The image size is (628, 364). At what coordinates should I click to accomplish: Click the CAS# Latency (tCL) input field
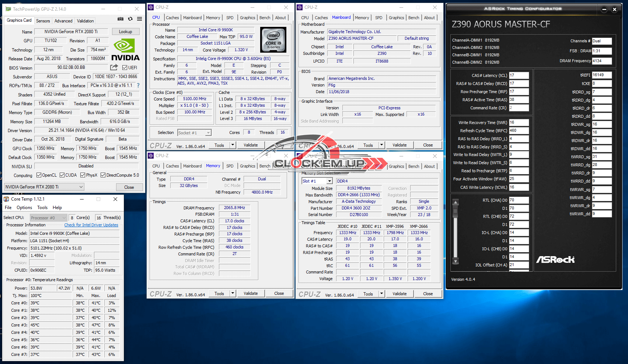(519, 75)
